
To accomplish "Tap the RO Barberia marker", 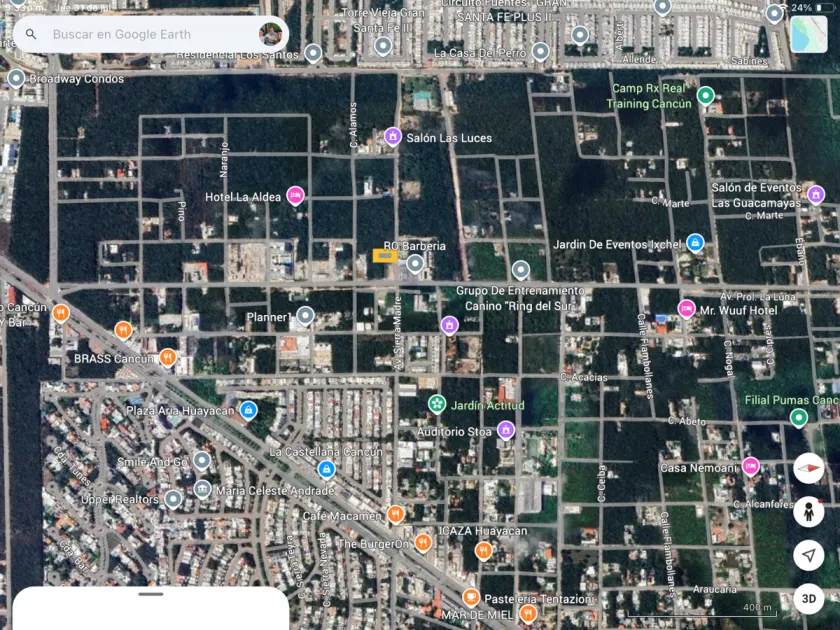I will pyautogui.click(x=415, y=264).
